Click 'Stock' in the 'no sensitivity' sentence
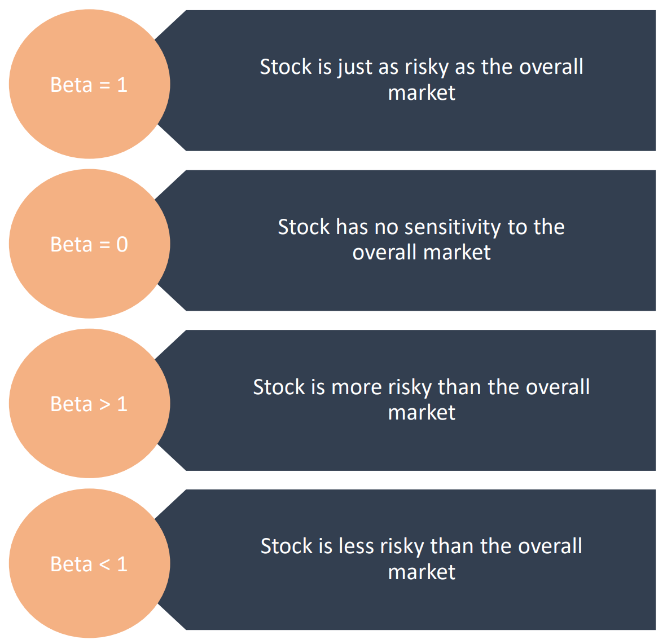Image resolution: width=667 pixels, height=644 pixels. [x=304, y=227]
